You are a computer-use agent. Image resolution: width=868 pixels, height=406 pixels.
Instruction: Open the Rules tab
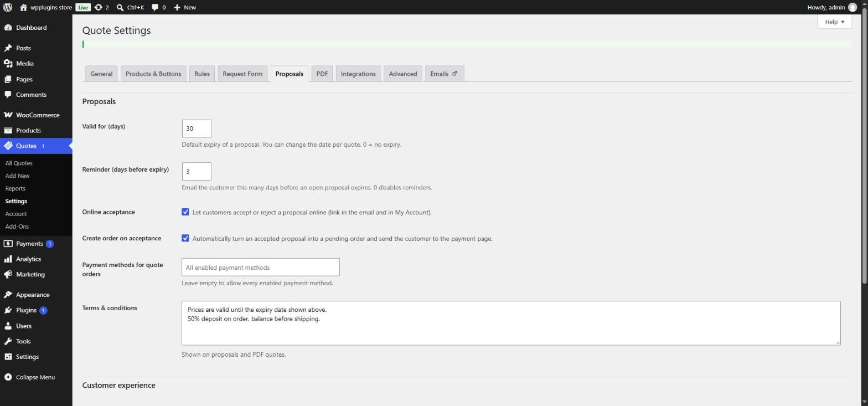coord(202,74)
